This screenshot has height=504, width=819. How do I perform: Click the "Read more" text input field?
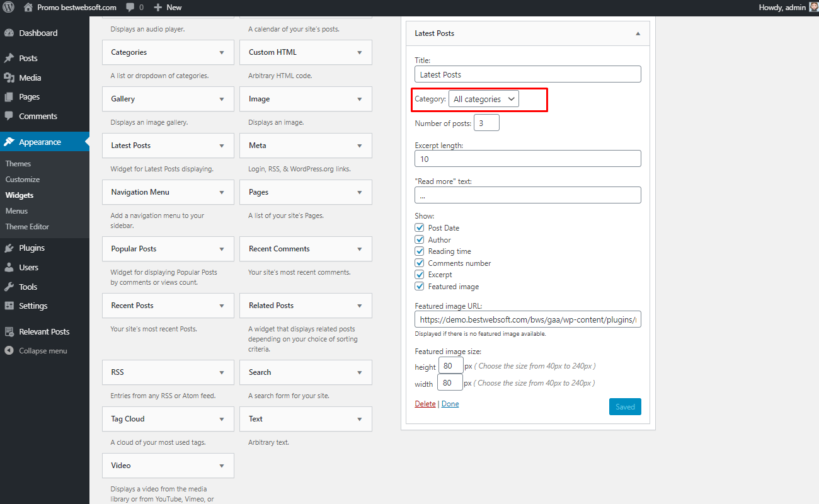528,195
